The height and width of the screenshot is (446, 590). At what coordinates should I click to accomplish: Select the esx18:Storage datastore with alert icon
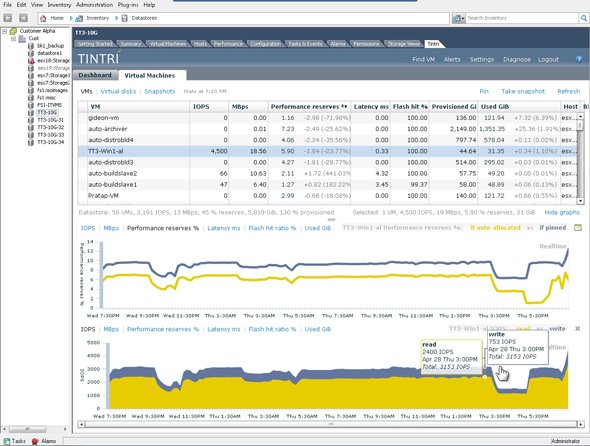coord(31,61)
